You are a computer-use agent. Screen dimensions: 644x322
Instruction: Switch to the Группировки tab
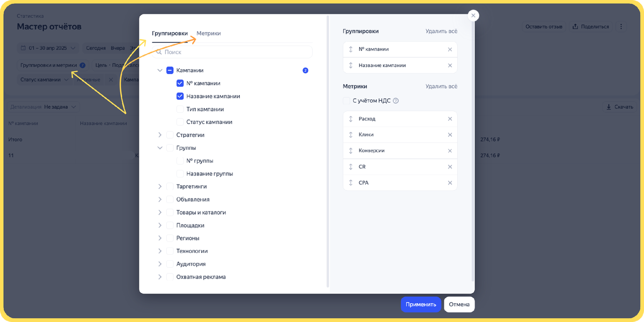click(170, 33)
